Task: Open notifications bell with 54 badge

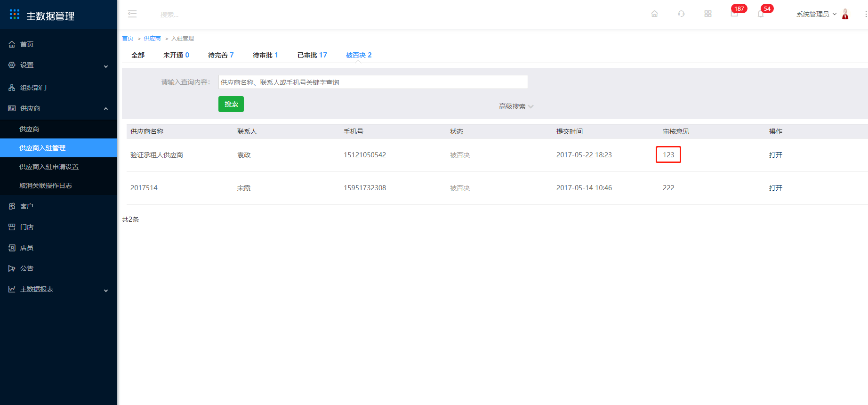Action: (761, 13)
